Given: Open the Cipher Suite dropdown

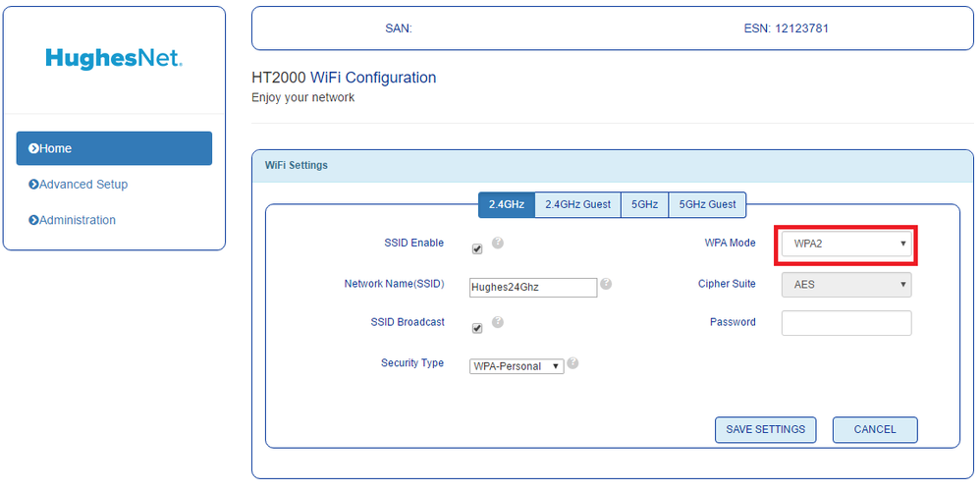Looking at the screenshot, I should 846,284.
